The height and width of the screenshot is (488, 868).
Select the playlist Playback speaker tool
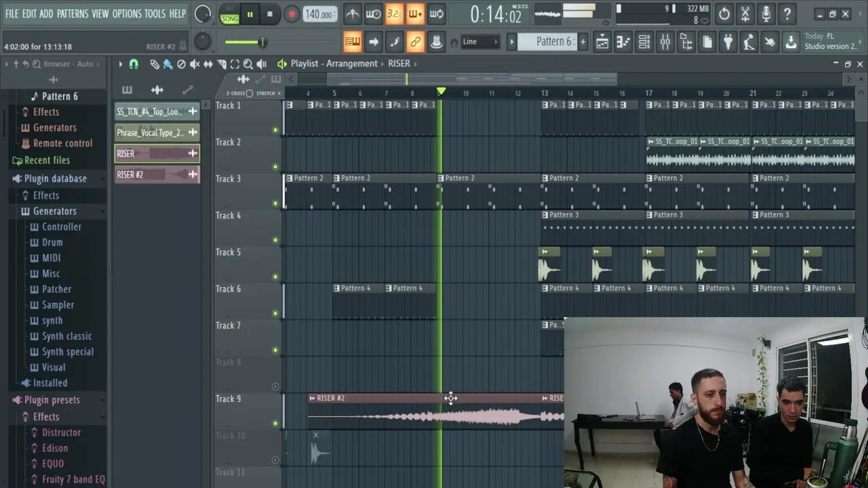coord(261,64)
